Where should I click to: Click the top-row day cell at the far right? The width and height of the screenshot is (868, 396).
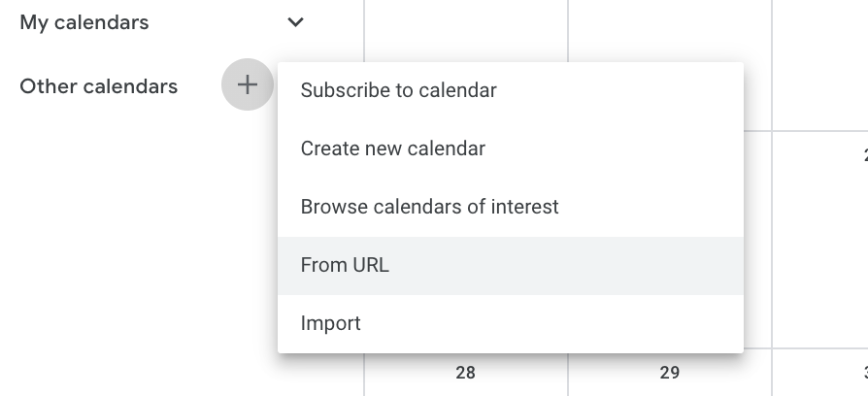(x=820, y=58)
